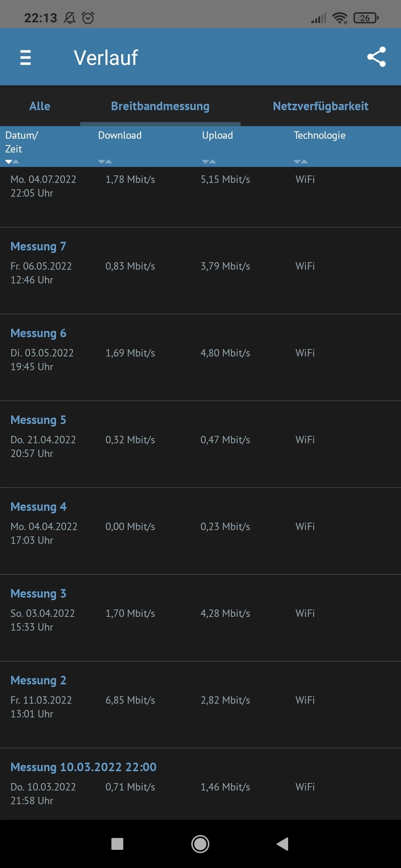Open Messung 4 entry
This screenshot has width=401, height=868.
coord(39,507)
